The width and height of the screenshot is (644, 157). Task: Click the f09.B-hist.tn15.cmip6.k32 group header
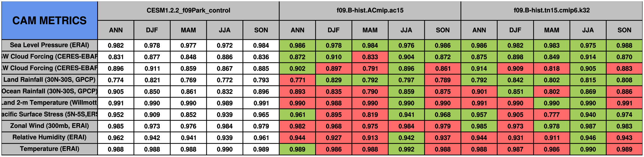[x=551, y=11]
